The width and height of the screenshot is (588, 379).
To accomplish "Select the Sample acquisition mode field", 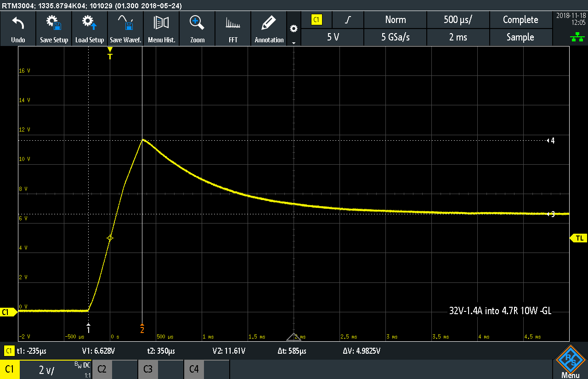I will click(x=520, y=37).
